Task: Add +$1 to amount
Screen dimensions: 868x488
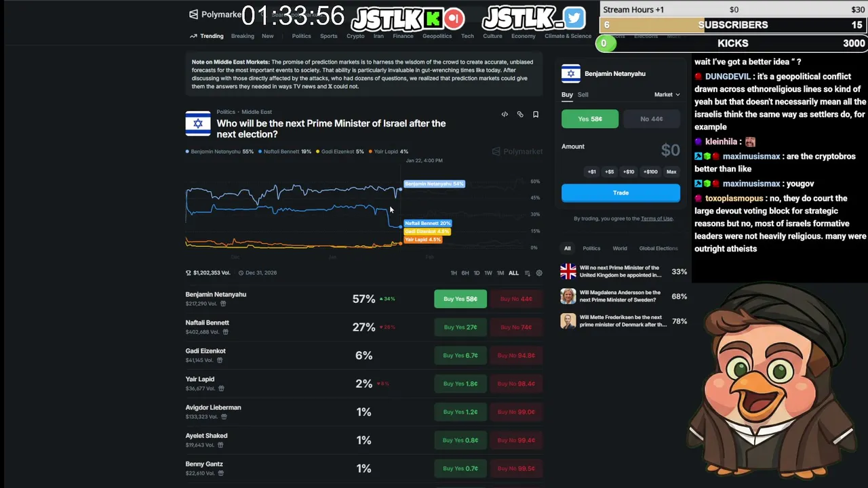Action: 592,171
